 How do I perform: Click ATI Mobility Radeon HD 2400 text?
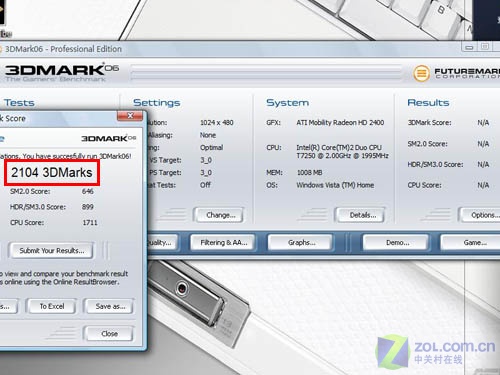click(x=340, y=122)
